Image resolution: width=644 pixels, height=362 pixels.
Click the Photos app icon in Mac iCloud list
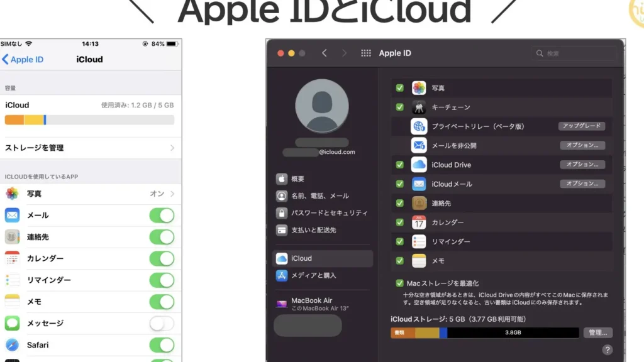tap(418, 88)
